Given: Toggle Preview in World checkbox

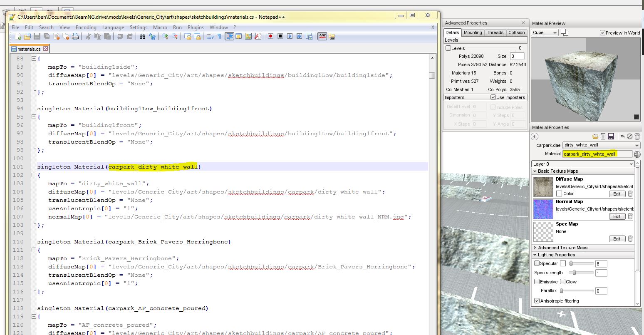Looking at the screenshot, I should click(602, 33).
